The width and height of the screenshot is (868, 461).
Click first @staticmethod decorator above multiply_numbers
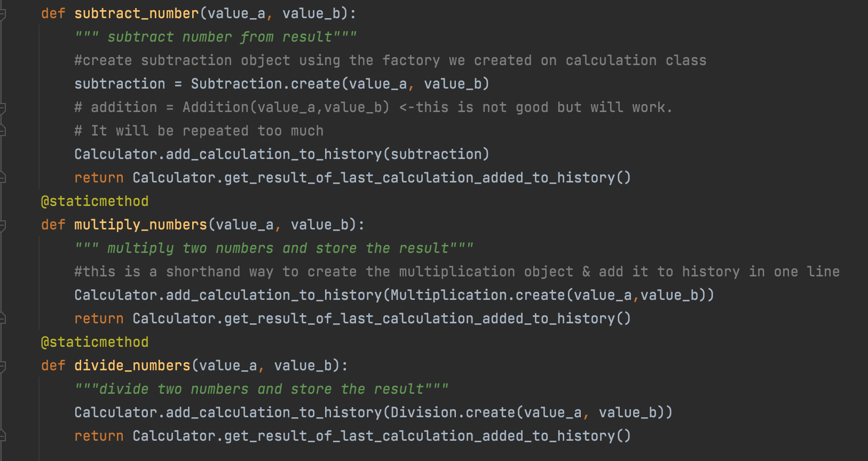pos(95,201)
